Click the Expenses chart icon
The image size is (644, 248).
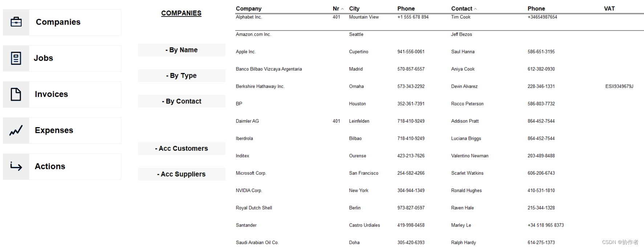coord(16,130)
